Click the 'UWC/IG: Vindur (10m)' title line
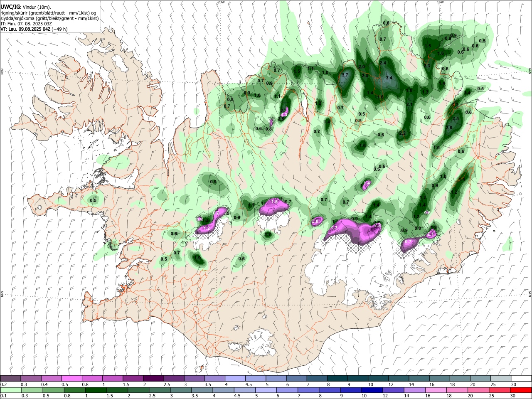532x399 pixels. pyautogui.click(x=25, y=7)
